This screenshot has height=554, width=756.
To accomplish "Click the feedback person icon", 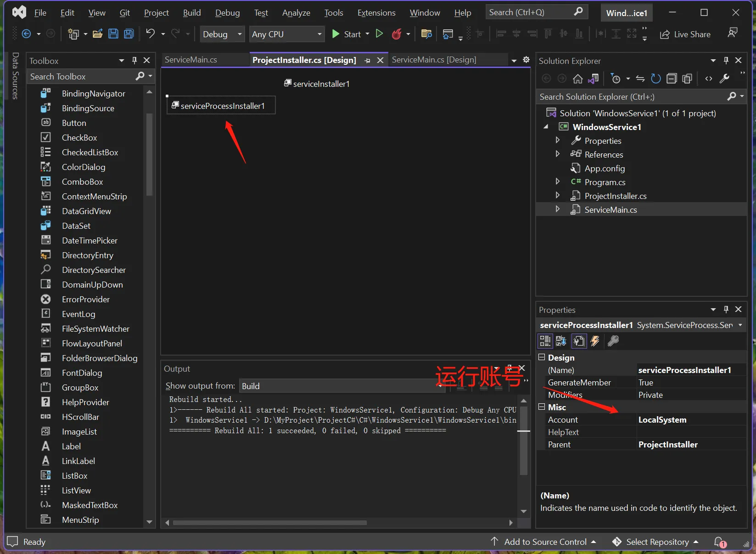I will 733,33.
